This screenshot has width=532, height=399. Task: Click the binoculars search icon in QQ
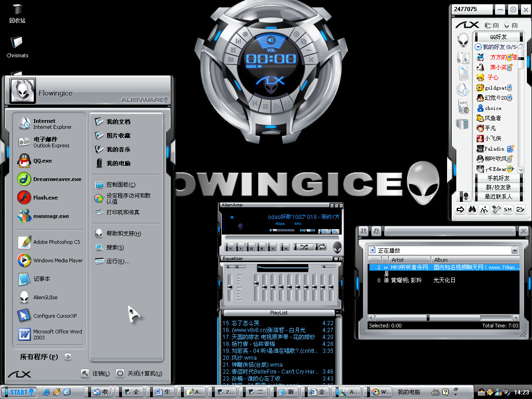472,209
